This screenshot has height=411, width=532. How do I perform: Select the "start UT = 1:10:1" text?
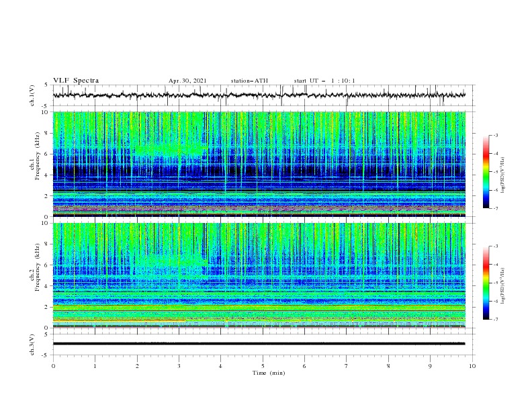324,81
